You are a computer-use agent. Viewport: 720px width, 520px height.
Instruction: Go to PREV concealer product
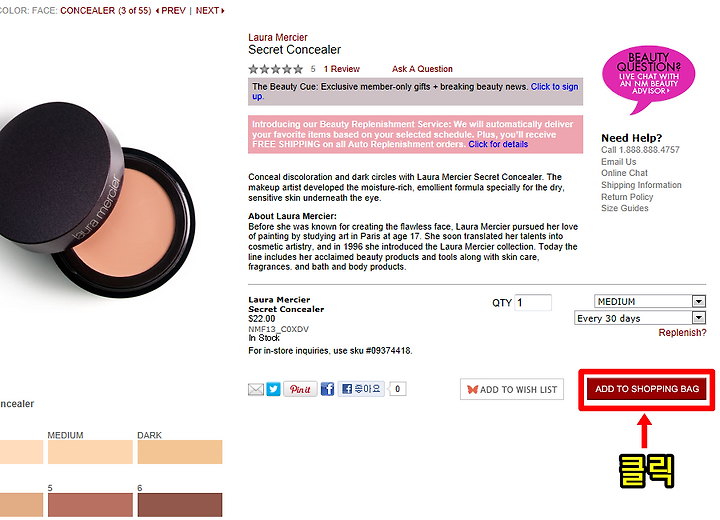tap(170, 11)
